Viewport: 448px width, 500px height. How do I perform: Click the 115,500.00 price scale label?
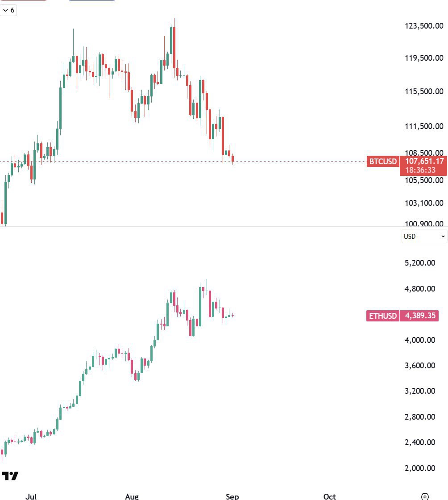click(424, 92)
